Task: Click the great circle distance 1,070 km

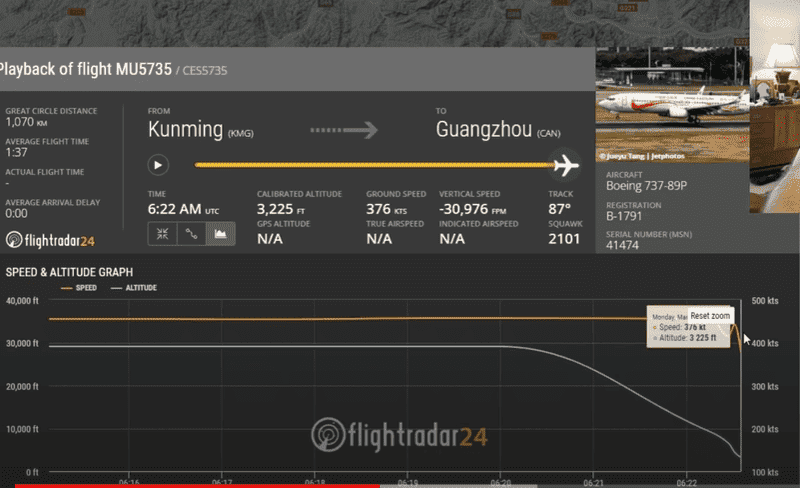Action: click(x=27, y=122)
